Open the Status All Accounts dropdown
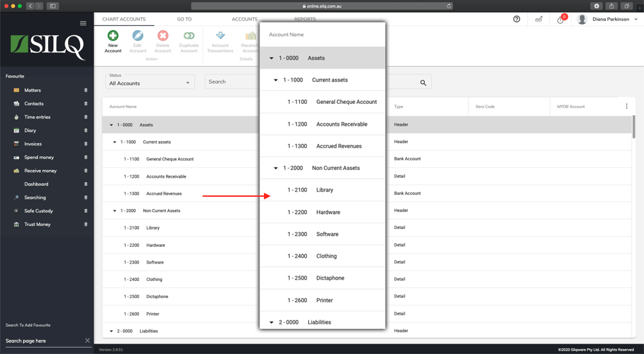 (x=150, y=81)
